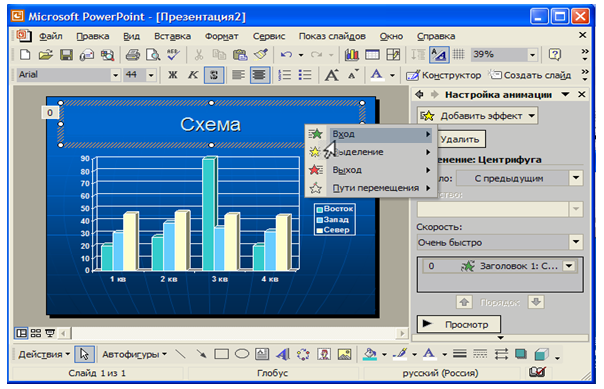The height and width of the screenshot is (389, 604).
Task: Open 3-D style on drawing toolbar
Action: pos(542,354)
